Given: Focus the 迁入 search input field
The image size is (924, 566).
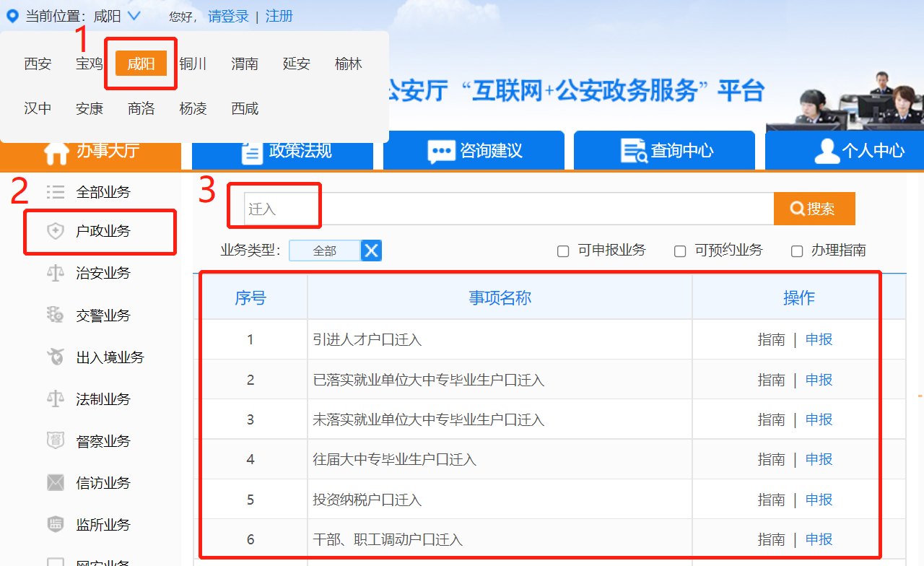Looking at the screenshot, I should click(x=509, y=209).
